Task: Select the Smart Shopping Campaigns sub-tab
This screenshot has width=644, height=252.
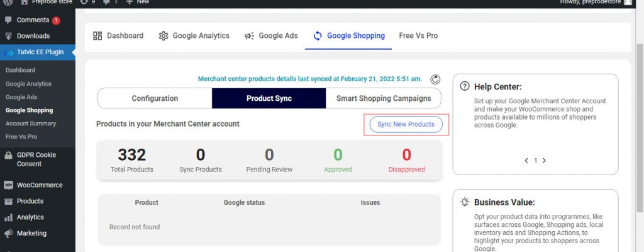Action: click(x=384, y=98)
